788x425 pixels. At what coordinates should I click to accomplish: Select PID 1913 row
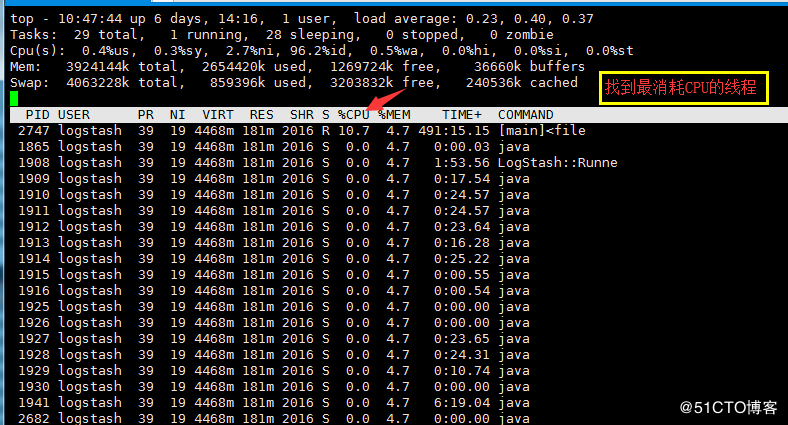coord(274,243)
